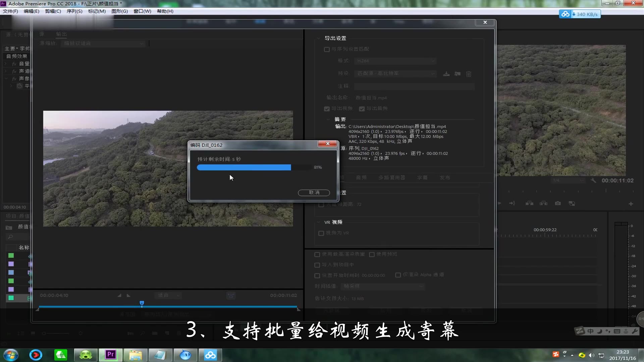Click the Baidu cloud speed indicator icon
The height and width of the screenshot is (362, 644).
point(566,14)
